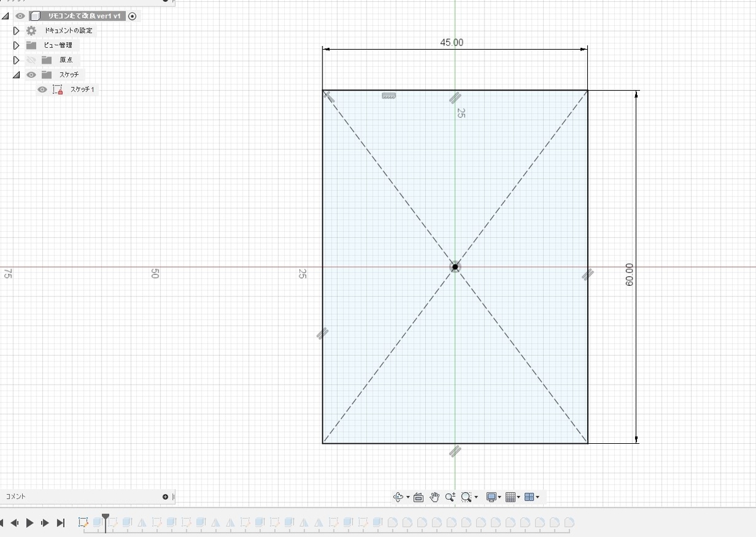This screenshot has height=537, width=756.
Task: Expand the ビュー管理 node
Action: tap(16, 45)
